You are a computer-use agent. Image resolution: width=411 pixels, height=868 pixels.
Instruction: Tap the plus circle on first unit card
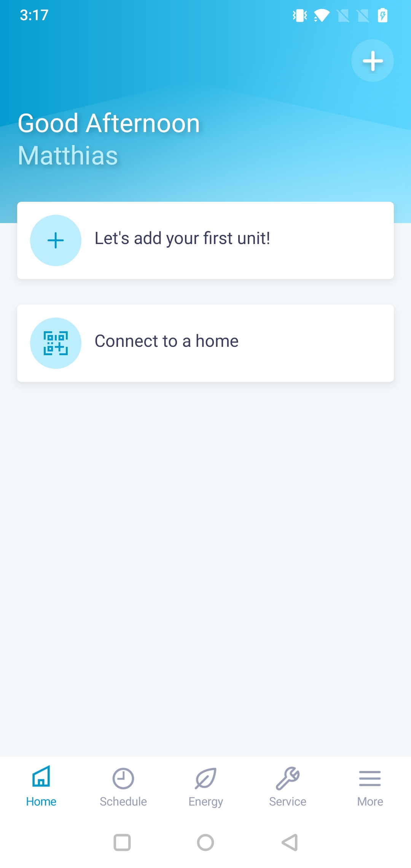click(x=56, y=240)
